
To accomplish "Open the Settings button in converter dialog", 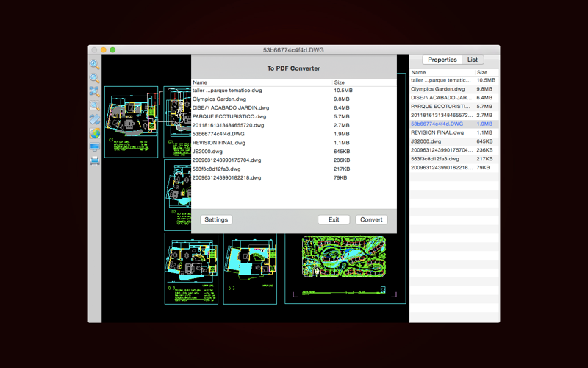I will 216,219.
